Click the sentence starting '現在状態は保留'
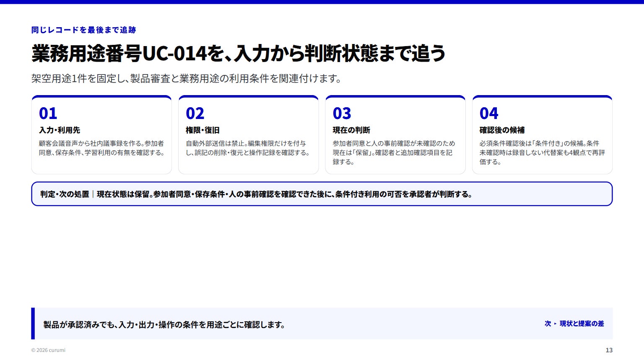This screenshot has width=644, height=362. point(285,194)
